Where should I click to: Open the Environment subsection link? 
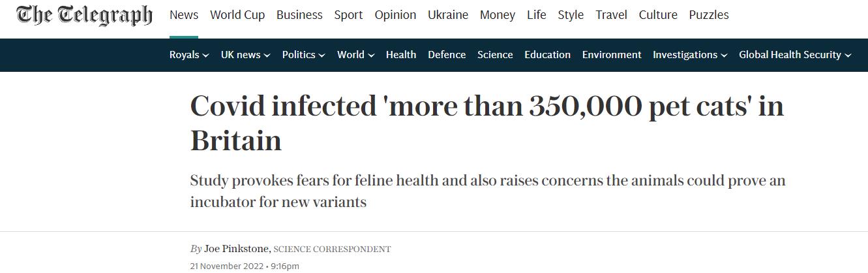click(612, 55)
